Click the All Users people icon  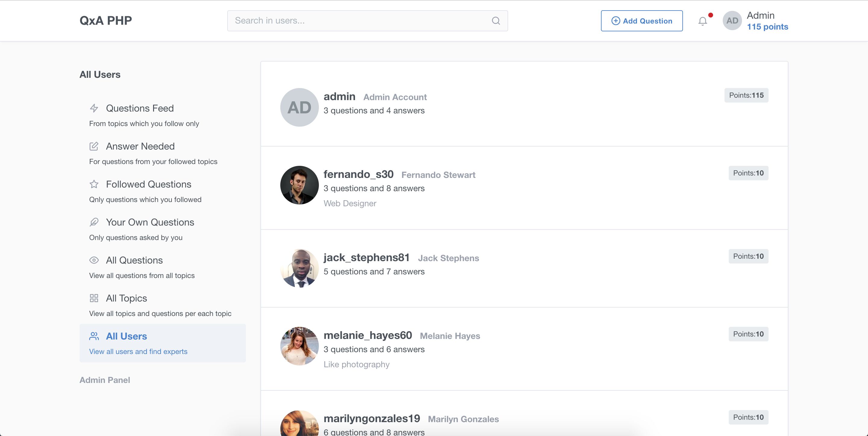(x=94, y=336)
